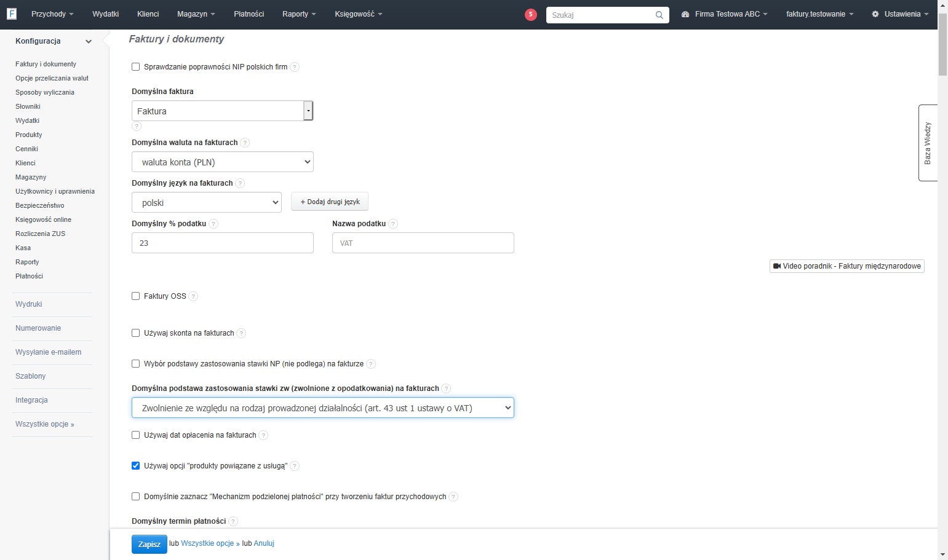Click help icon beside Nazwa podatku

coord(393,224)
